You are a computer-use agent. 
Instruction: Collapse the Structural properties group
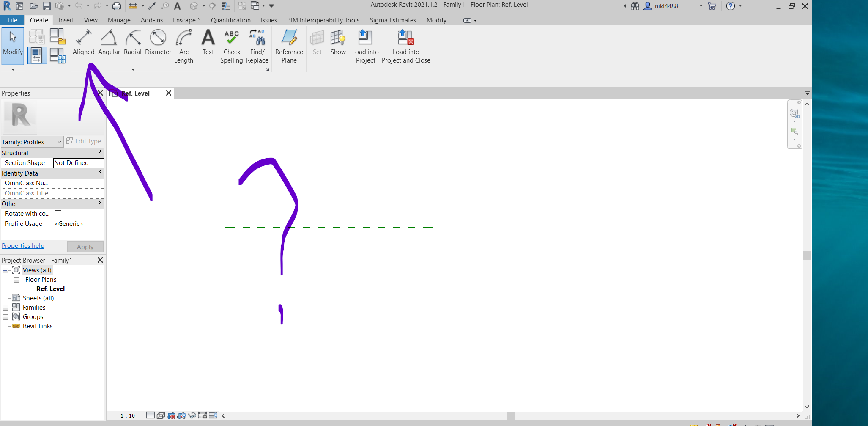(x=100, y=152)
